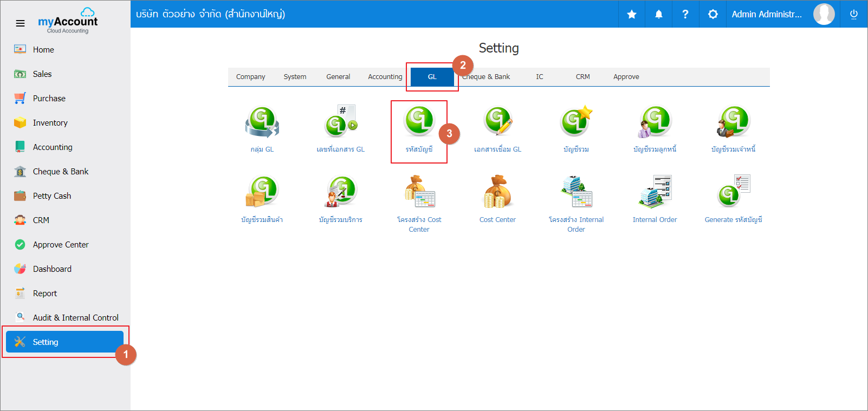
Task: Open Sales in the sidebar
Action: tap(65, 74)
